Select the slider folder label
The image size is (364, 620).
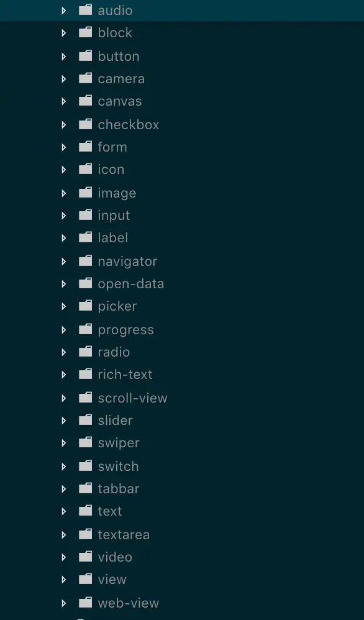[x=116, y=420]
